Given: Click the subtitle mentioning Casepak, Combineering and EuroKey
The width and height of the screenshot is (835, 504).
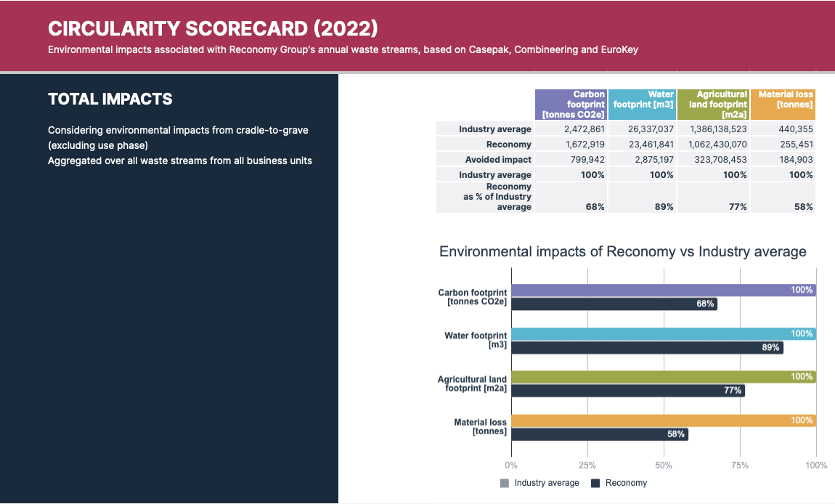Looking at the screenshot, I should pyautogui.click(x=343, y=49).
